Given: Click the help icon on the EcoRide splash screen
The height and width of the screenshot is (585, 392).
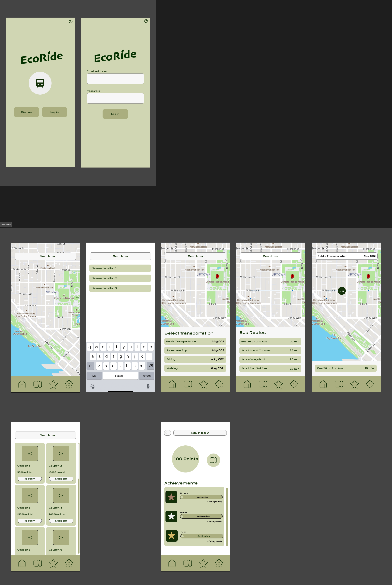Looking at the screenshot, I should (71, 21).
